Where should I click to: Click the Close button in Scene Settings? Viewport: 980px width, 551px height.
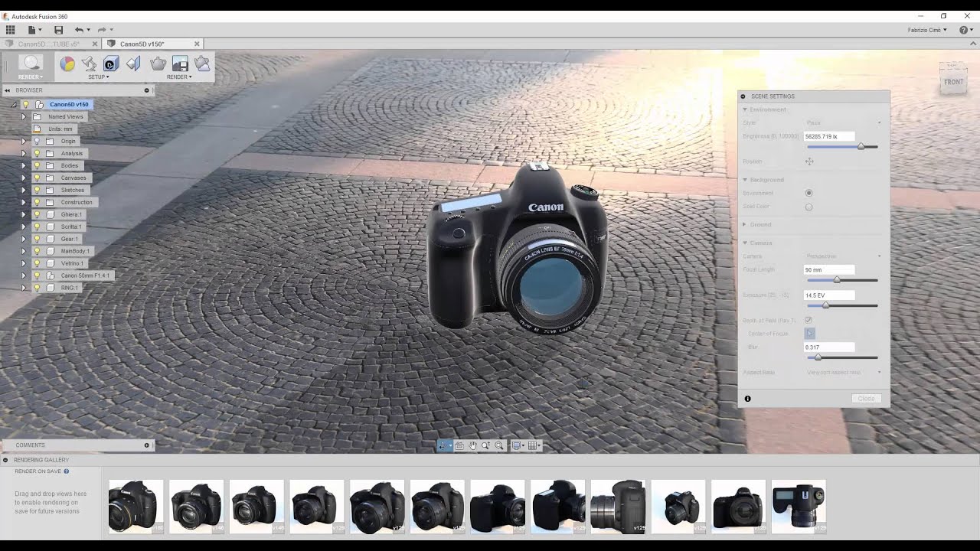(866, 399)
